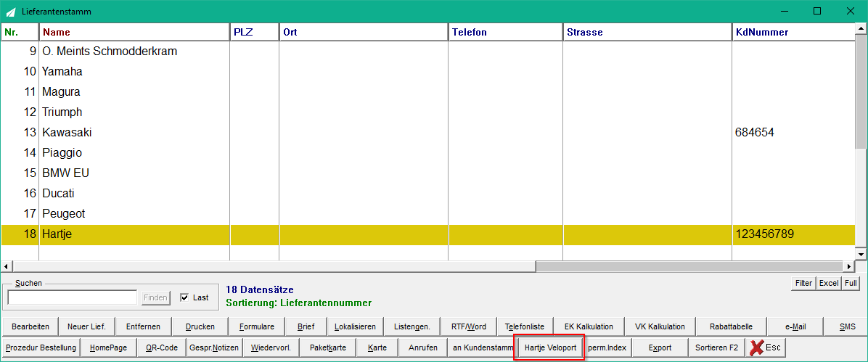868x362 pixels.
Task: Click the perm.Index button
Action: click(607, 348)
